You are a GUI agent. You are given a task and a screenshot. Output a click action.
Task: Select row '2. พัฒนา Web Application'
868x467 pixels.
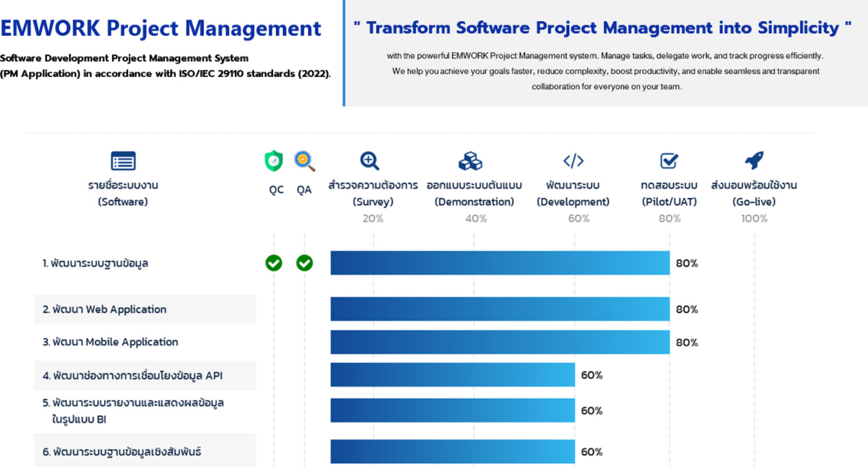click(145, 309)
